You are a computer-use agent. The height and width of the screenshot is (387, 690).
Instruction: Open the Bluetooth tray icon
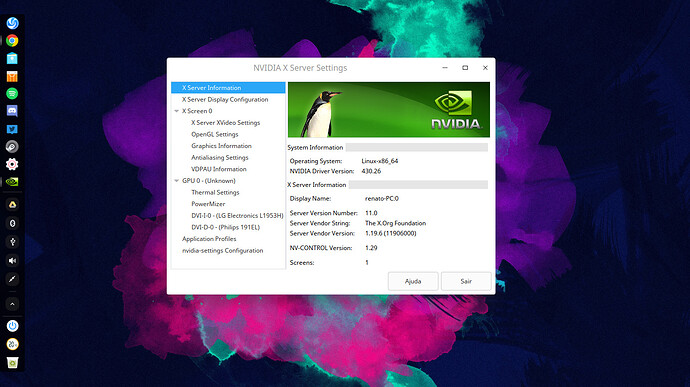(x=12, y=223)
